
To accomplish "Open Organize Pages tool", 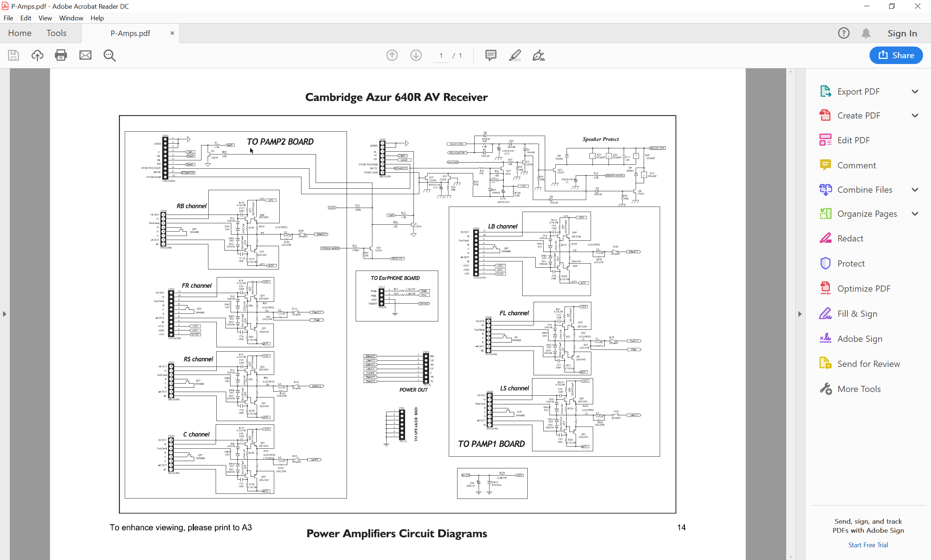I will tap(867, 213).
